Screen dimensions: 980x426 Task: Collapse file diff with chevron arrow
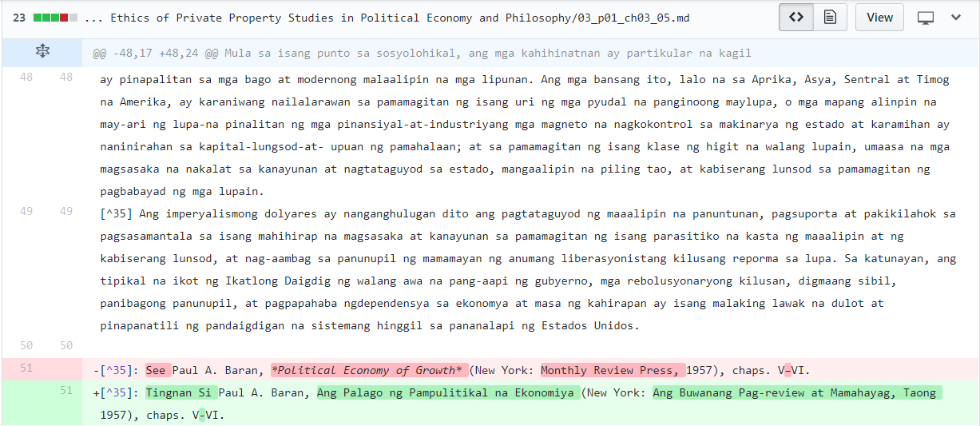[x=956, y=18]
